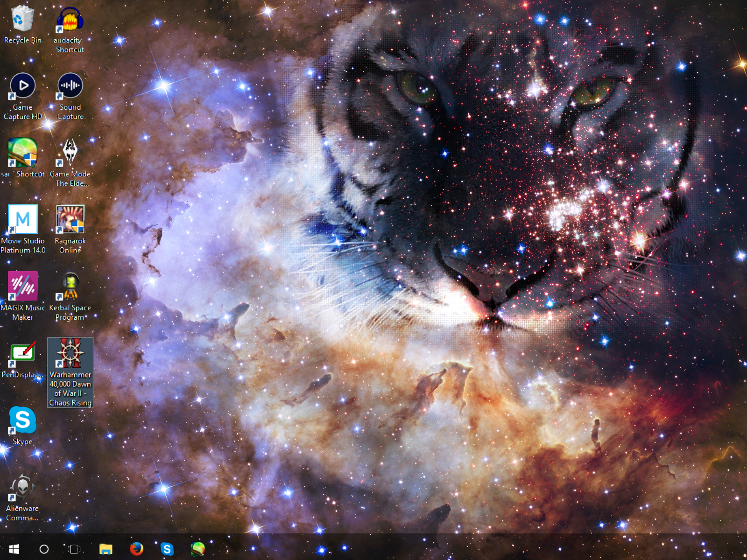The image size is (747, 560).
Task: Open Cortana search circle in taskbar
Action: tap(44, 549)
